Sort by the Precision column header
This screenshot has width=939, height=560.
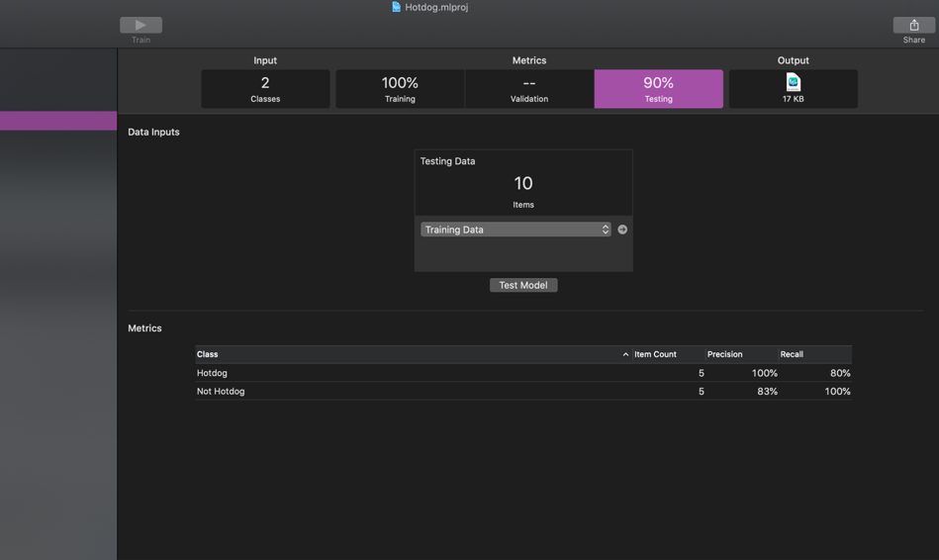741,354
